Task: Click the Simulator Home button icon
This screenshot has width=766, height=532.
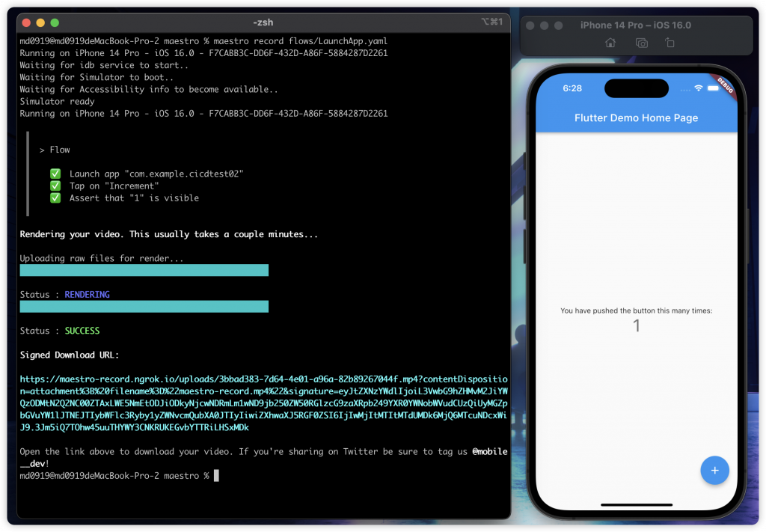Action: (610, 43)
